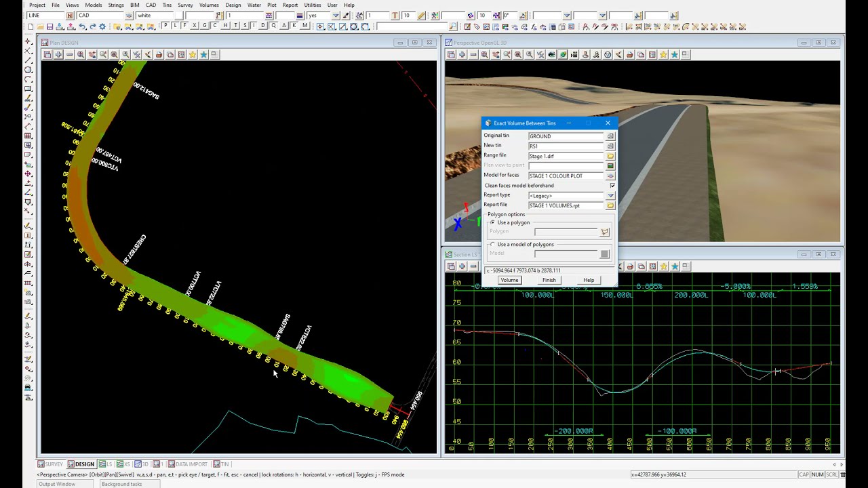The width and height of the screenshot is (868, 488).
Task: Toggle the 'Q' snap button
Action: (x=273, y=26)
